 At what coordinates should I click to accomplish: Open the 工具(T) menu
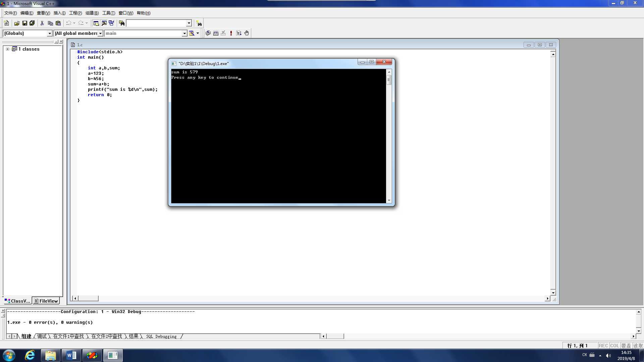coord(108,13)
